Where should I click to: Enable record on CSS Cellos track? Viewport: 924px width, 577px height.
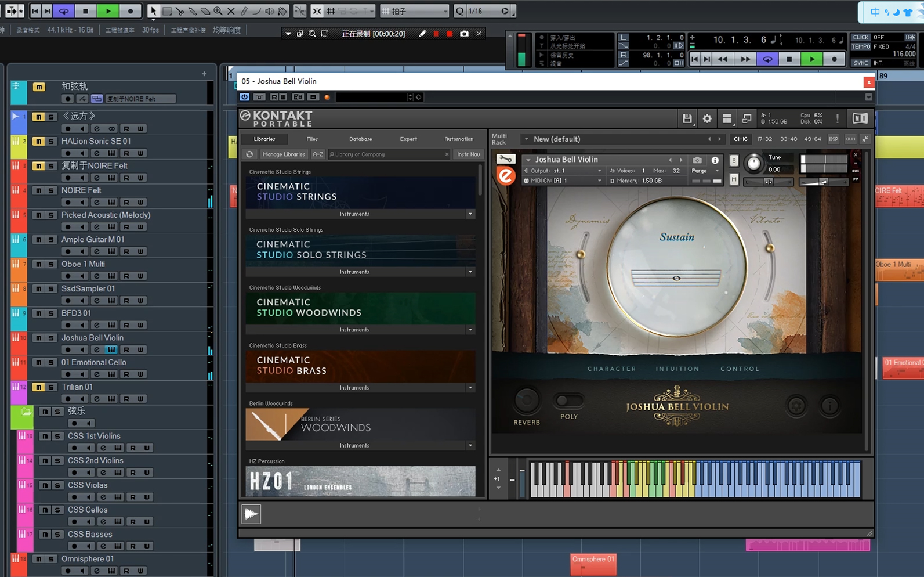tap(74, 521)
